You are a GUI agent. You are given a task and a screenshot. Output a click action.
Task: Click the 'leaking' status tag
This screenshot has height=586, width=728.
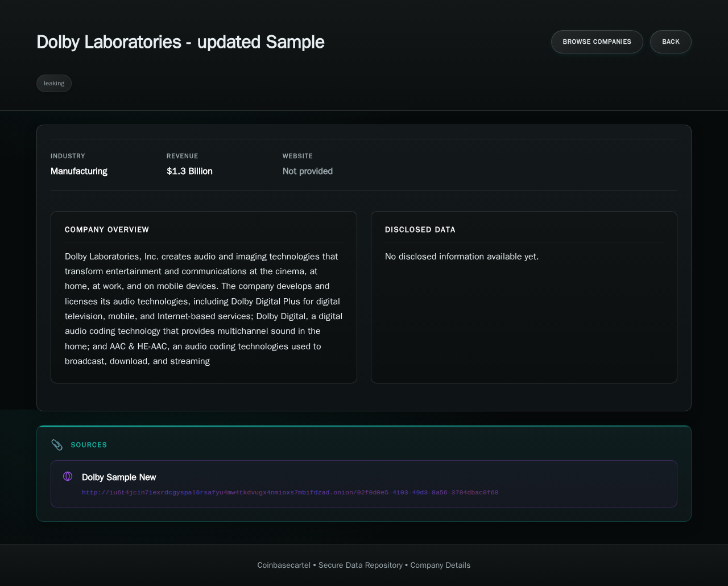54,83
